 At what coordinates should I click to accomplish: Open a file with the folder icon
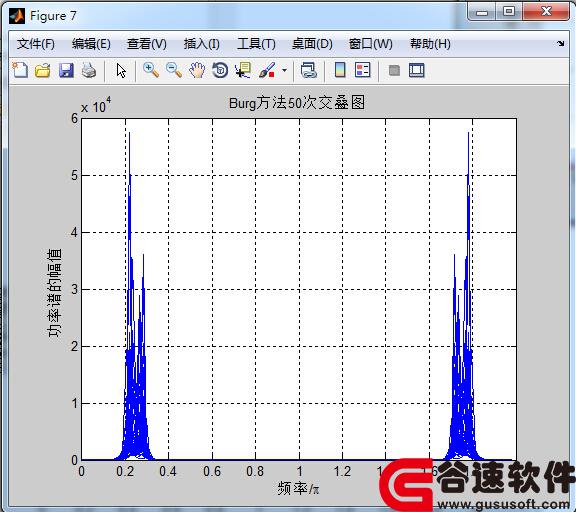43,70
